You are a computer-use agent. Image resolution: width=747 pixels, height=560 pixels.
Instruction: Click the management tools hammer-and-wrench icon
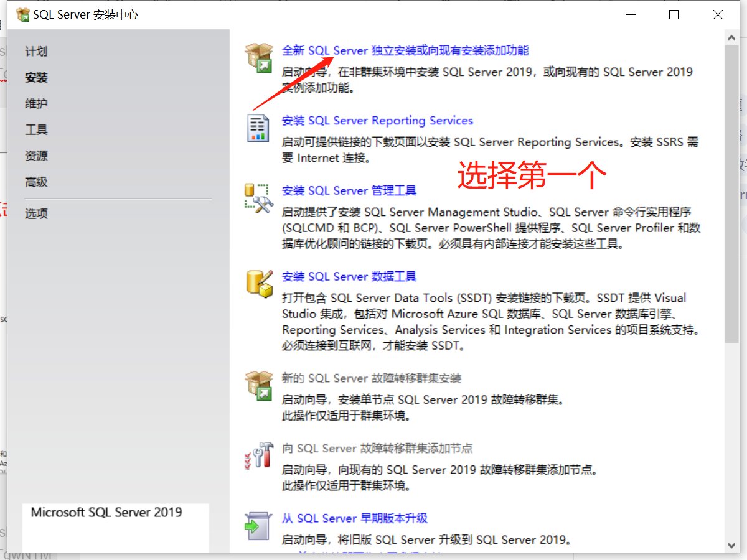click(x=258, y=199)
